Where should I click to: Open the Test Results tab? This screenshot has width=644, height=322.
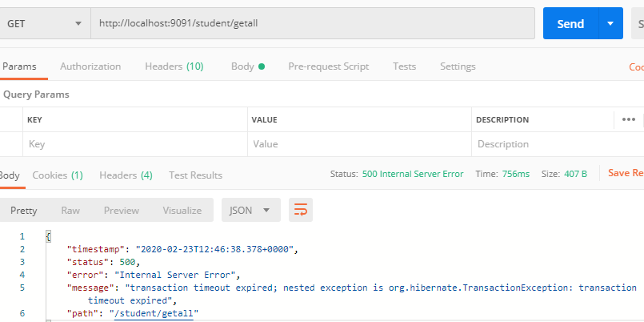195,175
